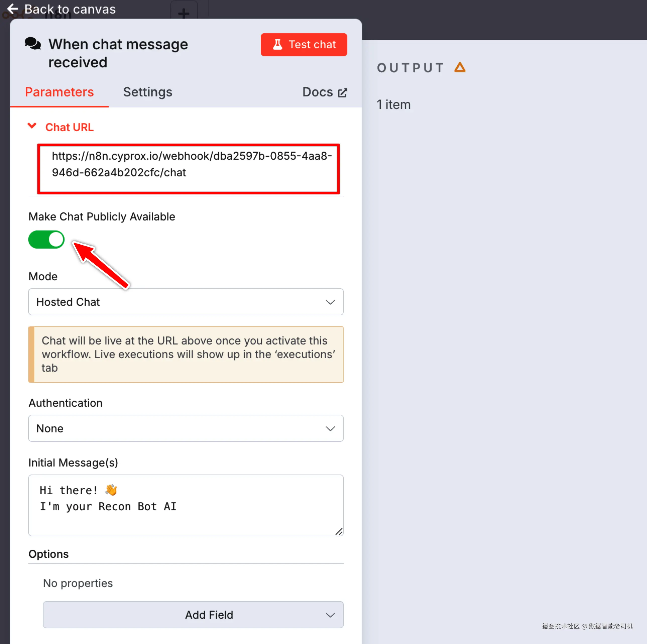Click the 1 item output label
This screenshot has height=644, width=647.
393,105
